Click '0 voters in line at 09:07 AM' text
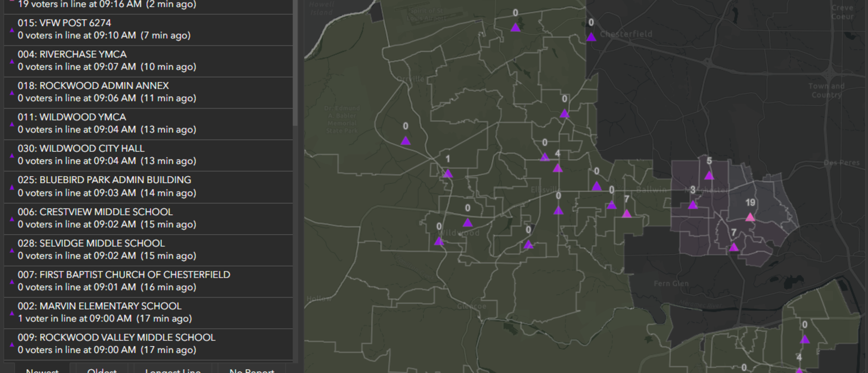Image resolution: width=868 pixels, height=373 pixels. coord(77,66)
